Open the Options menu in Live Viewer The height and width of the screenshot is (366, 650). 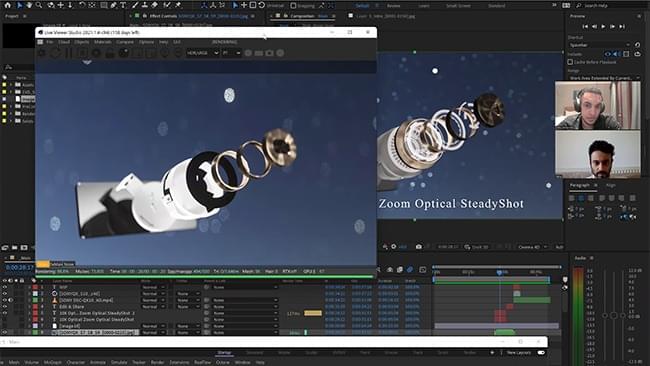(x=146, y=42)
